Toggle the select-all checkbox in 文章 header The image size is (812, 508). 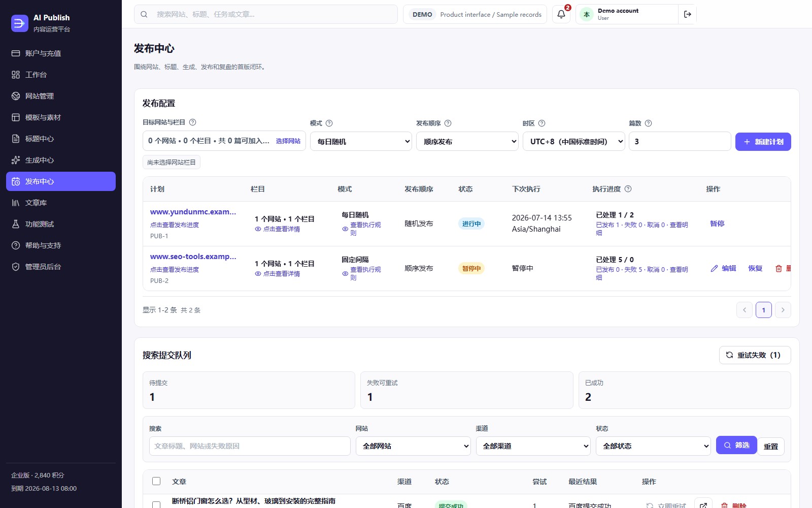point(156,481)
